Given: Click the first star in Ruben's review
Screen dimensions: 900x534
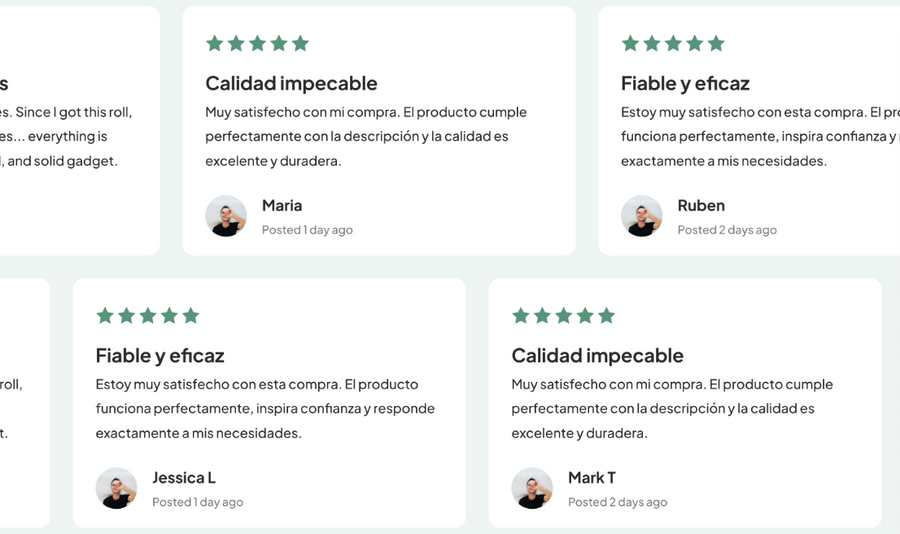Looking at the screenshot, I should pos(630,43).
